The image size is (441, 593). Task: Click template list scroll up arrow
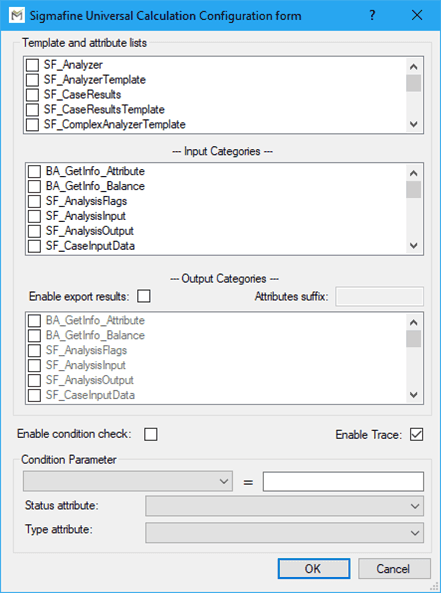[413, 67]
